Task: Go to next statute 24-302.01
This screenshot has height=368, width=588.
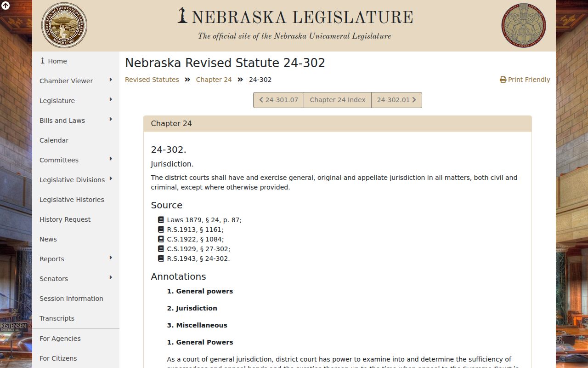Action: pos(396,100)
